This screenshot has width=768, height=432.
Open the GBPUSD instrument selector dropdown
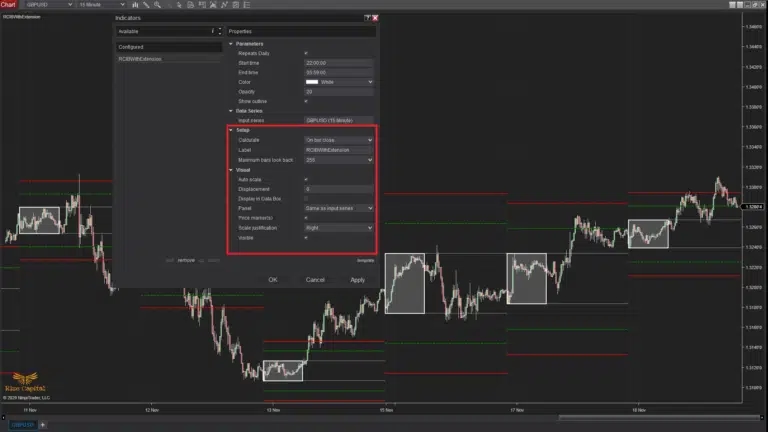pyautogui.click(x=47, y=5)
